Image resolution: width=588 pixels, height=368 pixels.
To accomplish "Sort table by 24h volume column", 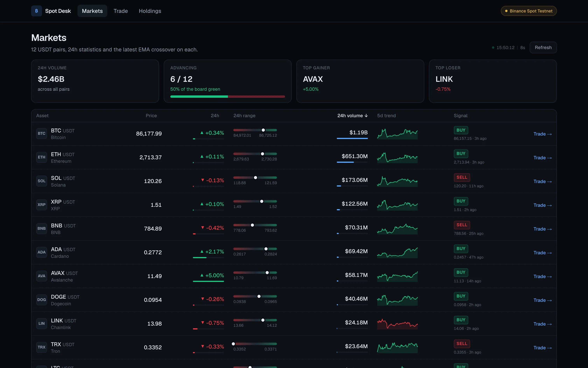I will tap(352, 116).
